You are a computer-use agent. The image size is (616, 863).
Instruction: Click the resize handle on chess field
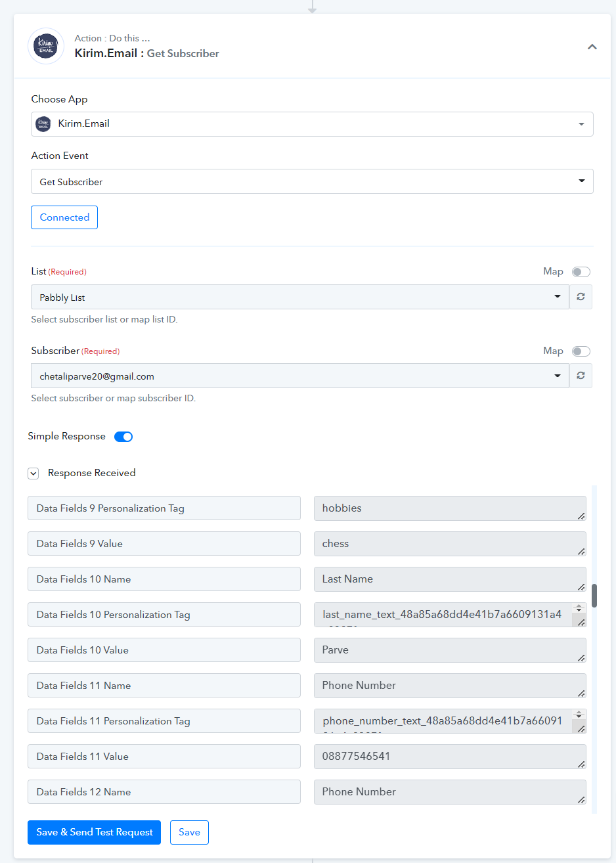click(x=581, y=552)
